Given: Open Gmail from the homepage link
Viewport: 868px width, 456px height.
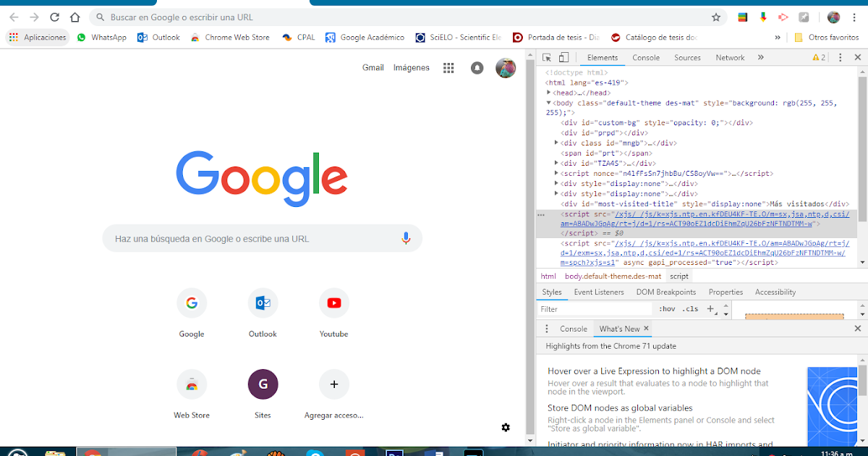Looking at the screenshot, I should coord(373,67).
